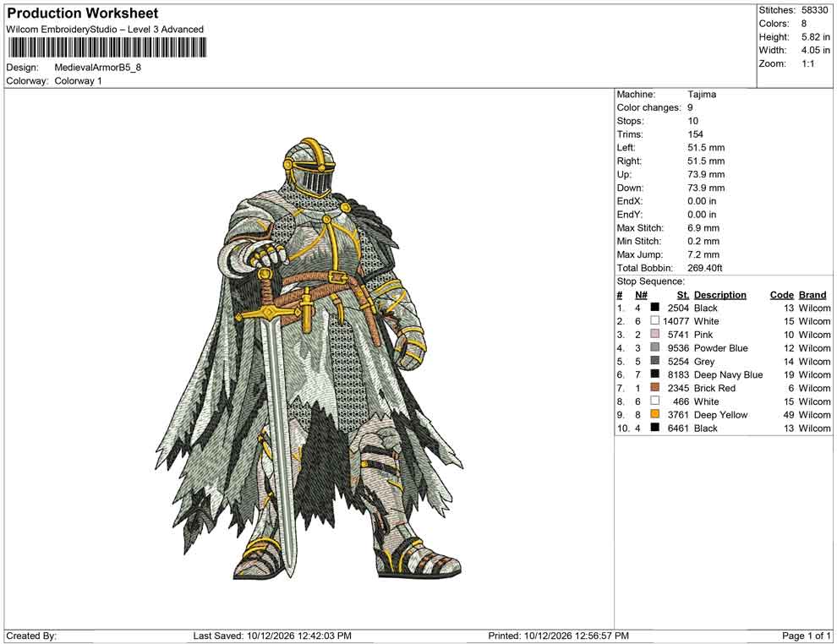Select the Deep Navy Blue swatch in stop 6
The height and width of the screenshot is (644, 837).
654,374
